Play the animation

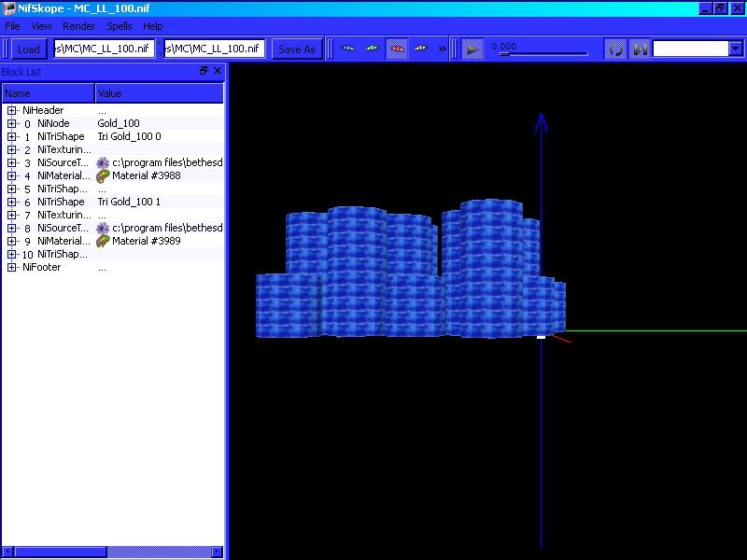coord(472,49)
